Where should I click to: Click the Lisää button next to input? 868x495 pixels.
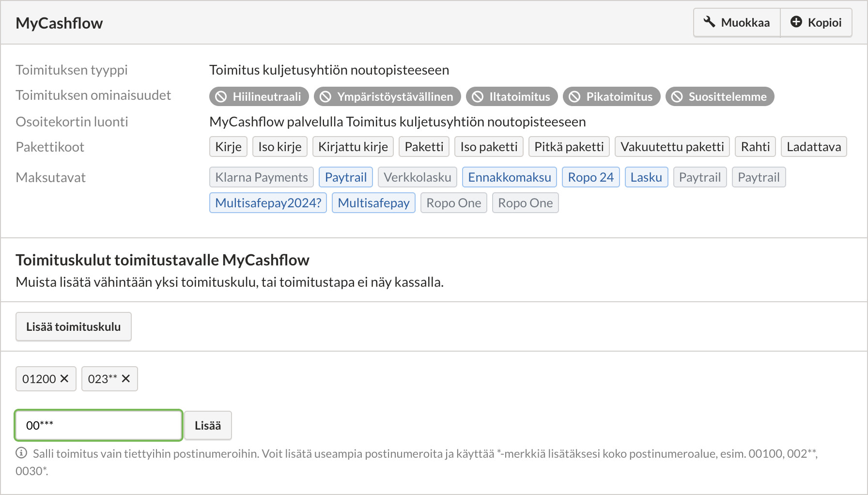tap(208, 425)
